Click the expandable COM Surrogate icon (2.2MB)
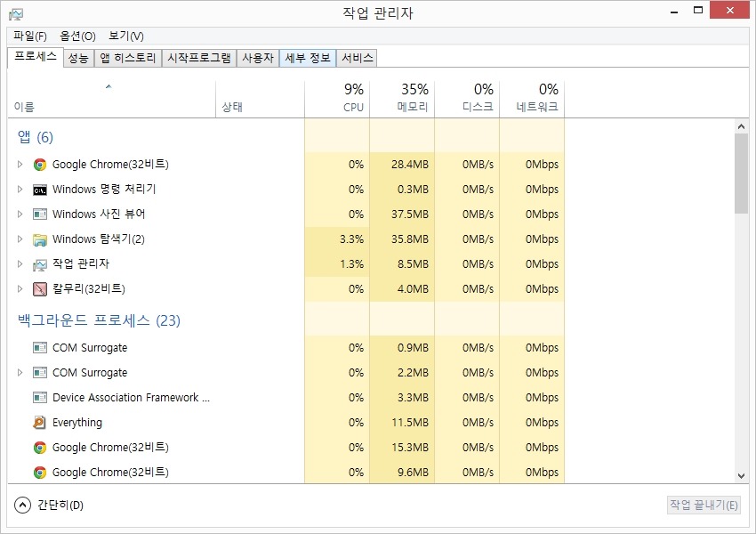Image resolution: width=756 pixels, height=534 pixels. (39, 373)
